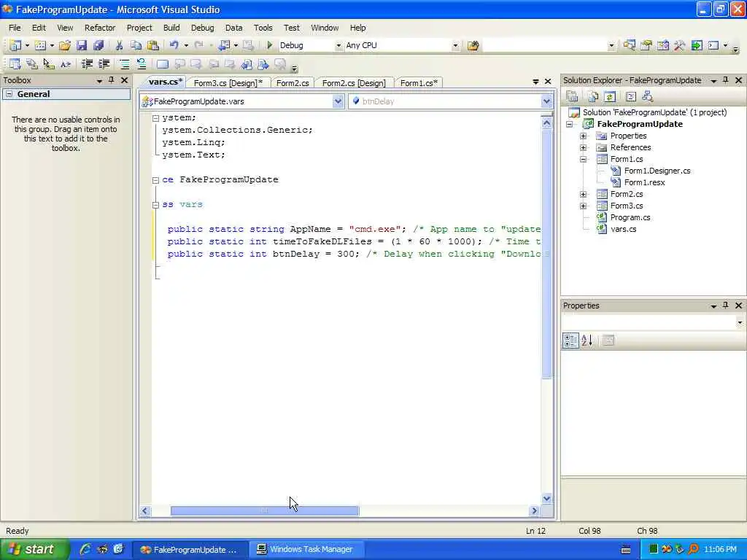Comment out the selected lines icon
747x560 pixels.
click(x=124, y=64)
